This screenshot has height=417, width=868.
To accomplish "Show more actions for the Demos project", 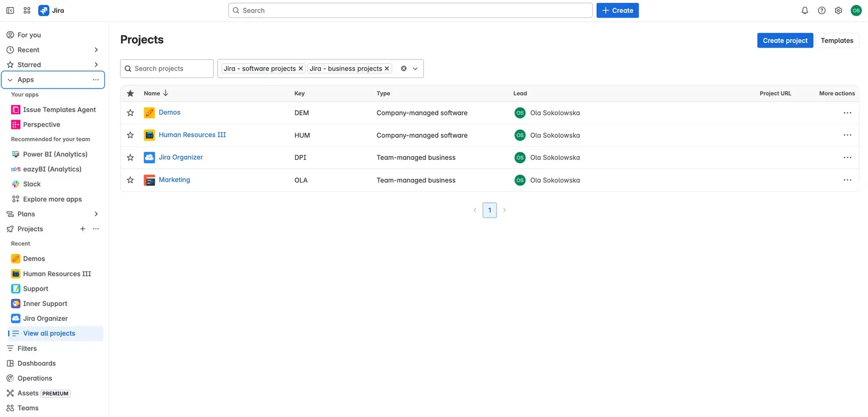I will (847, 112).
